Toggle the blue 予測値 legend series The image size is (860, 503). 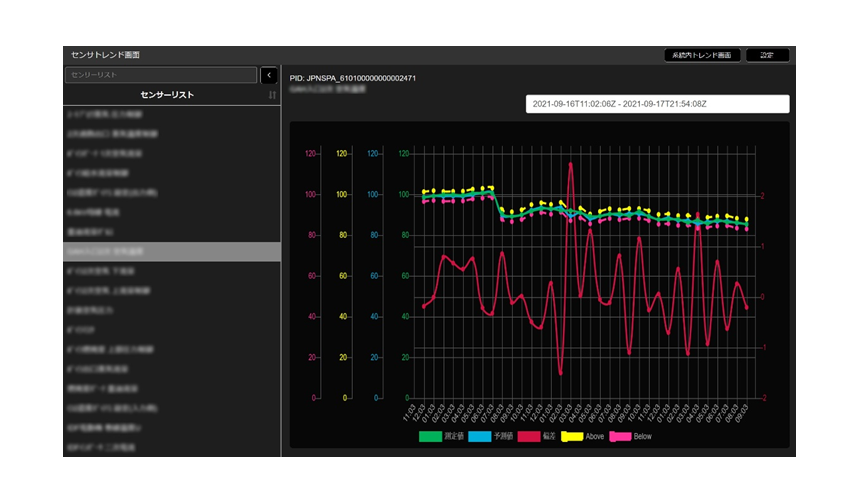tap(490, 437)
